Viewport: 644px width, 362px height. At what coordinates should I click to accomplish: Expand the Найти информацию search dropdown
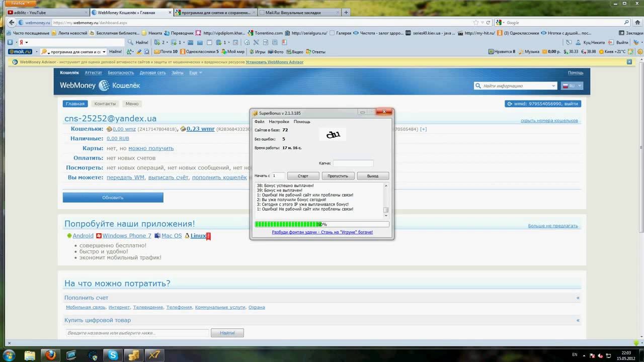[553, 86]
